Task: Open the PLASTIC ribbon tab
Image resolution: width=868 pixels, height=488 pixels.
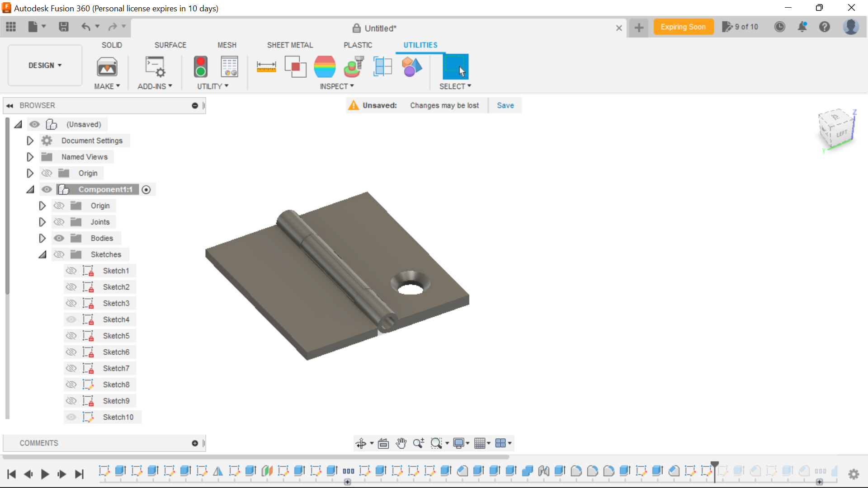Action: (x=358, y=45)
